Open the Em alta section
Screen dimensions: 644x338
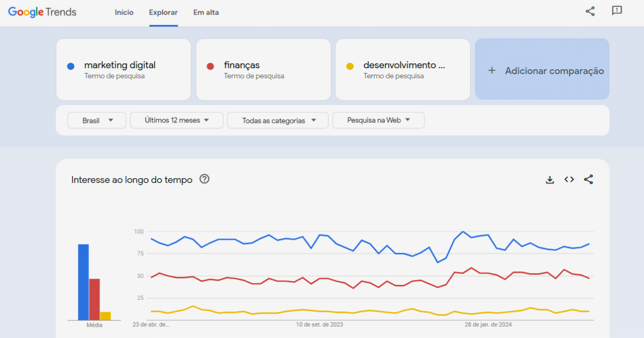coord(206,12)
